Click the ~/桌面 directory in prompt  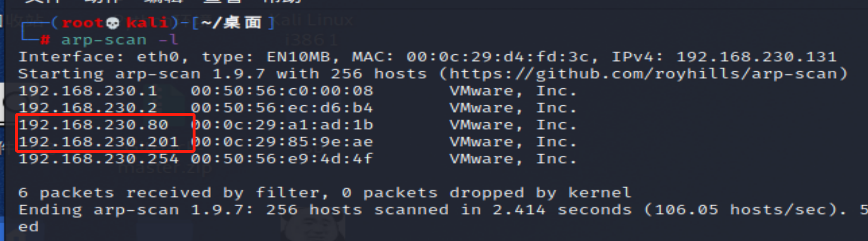tap(231, 23)
